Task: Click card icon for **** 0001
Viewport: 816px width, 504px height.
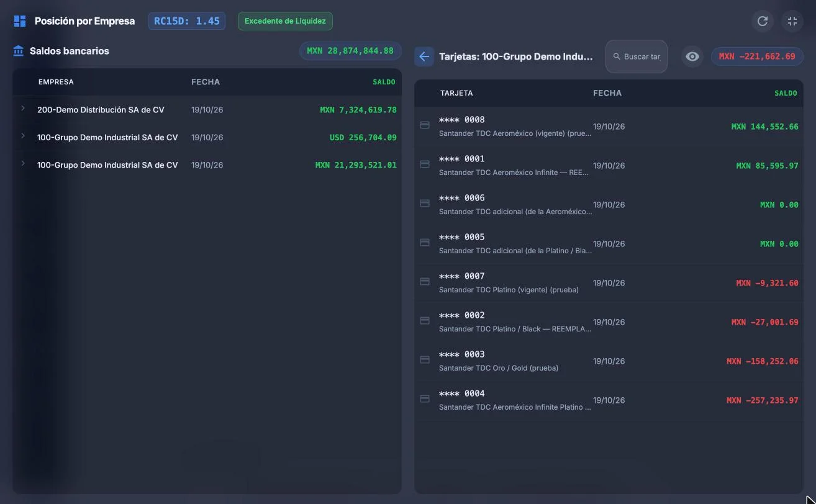Action: [425, 164]
